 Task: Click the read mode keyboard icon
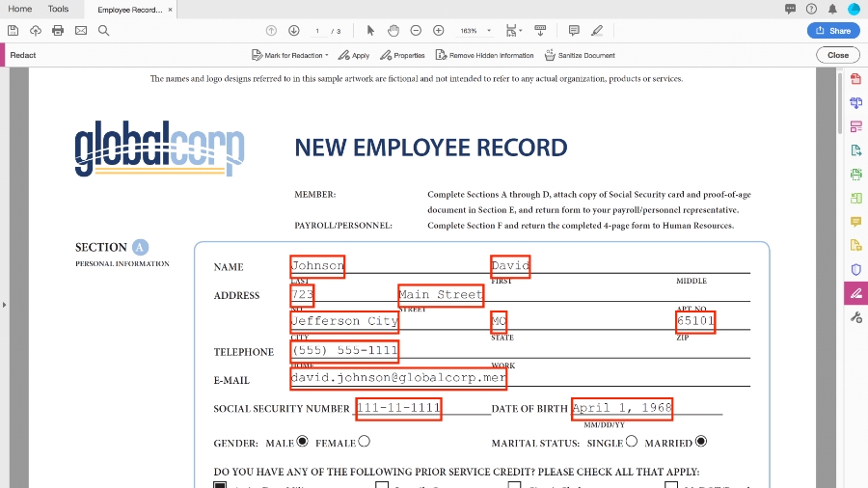pyautogui.click(x=540, y=31)
